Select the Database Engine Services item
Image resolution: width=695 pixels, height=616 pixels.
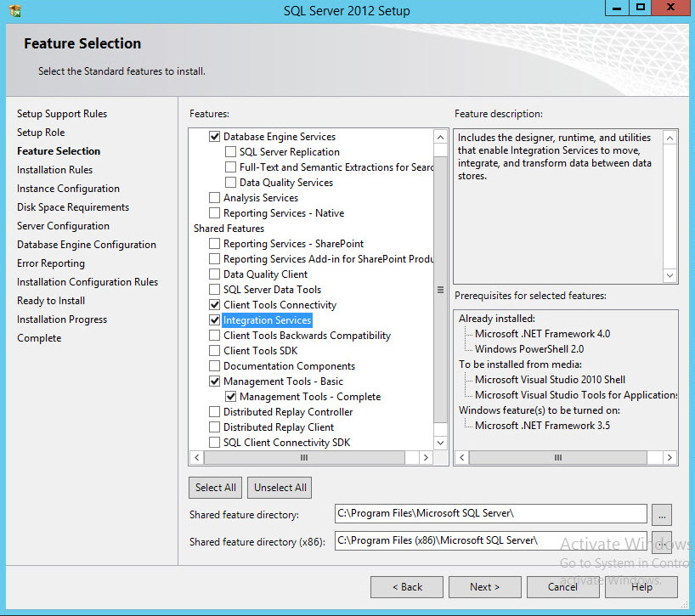279,137
